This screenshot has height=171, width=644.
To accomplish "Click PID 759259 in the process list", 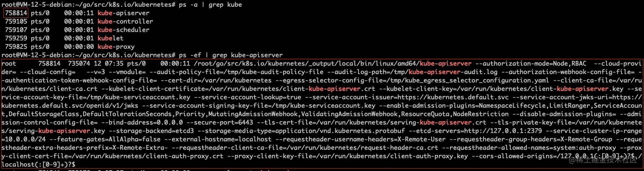I will (16, 38).
